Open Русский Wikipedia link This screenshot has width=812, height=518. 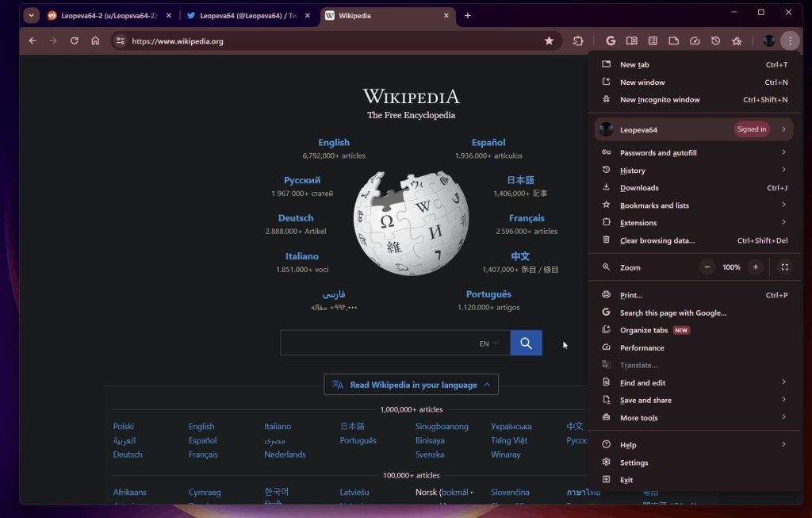click(302, 180)
